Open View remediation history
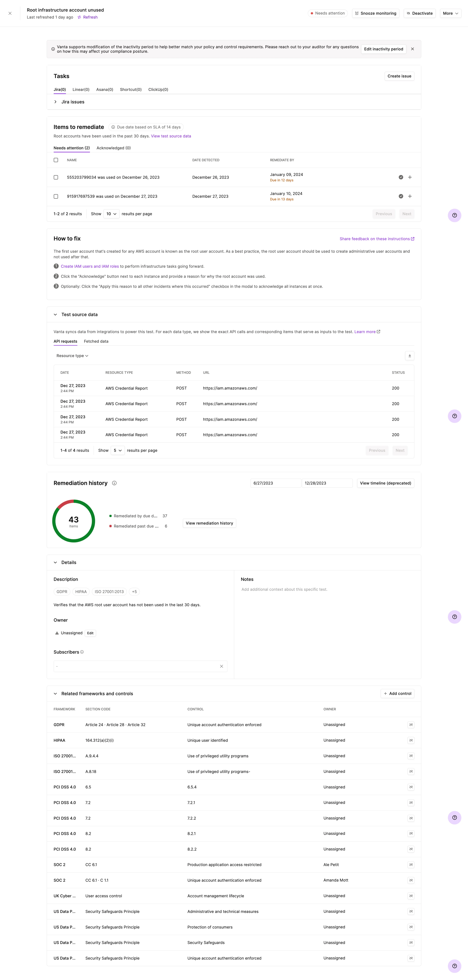468x980 pixels. [x=209, y=523]
